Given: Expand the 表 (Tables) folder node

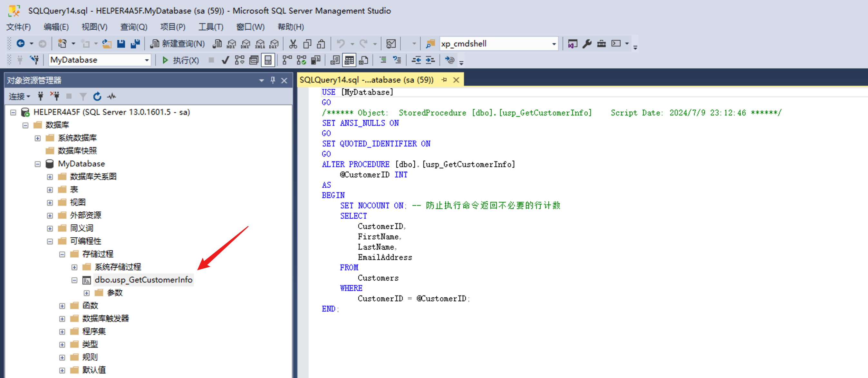Looking at the screenshot, I should (50, 190).
